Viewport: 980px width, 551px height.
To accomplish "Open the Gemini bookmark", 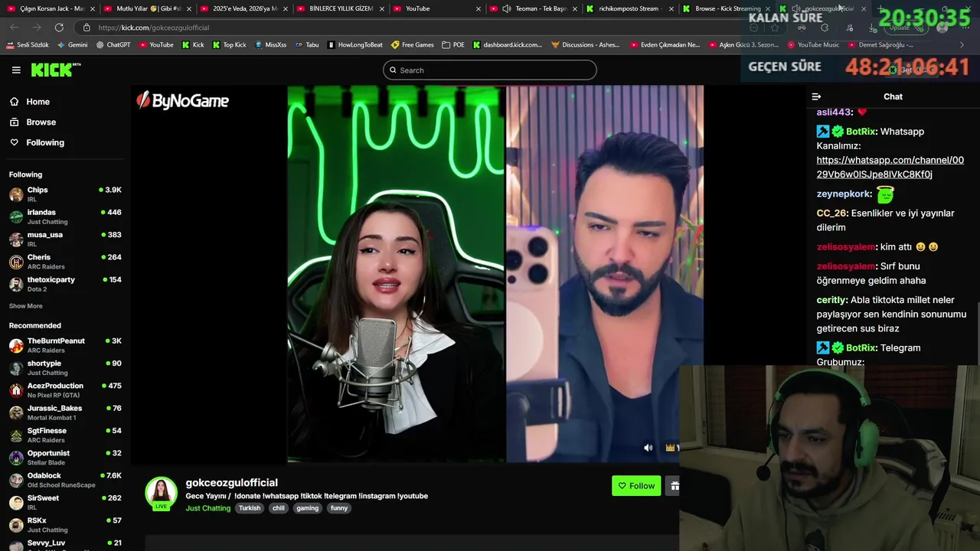I will coord(73,45).
